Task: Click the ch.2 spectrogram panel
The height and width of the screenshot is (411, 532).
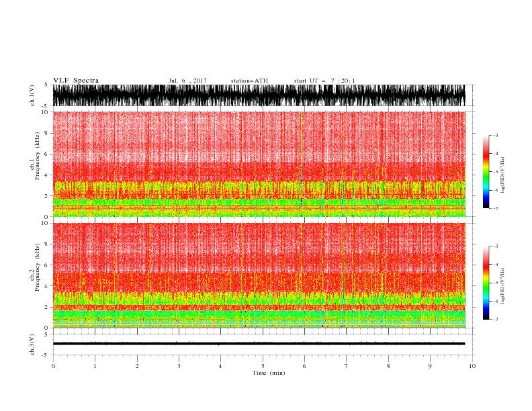Action: pos(259,275)
